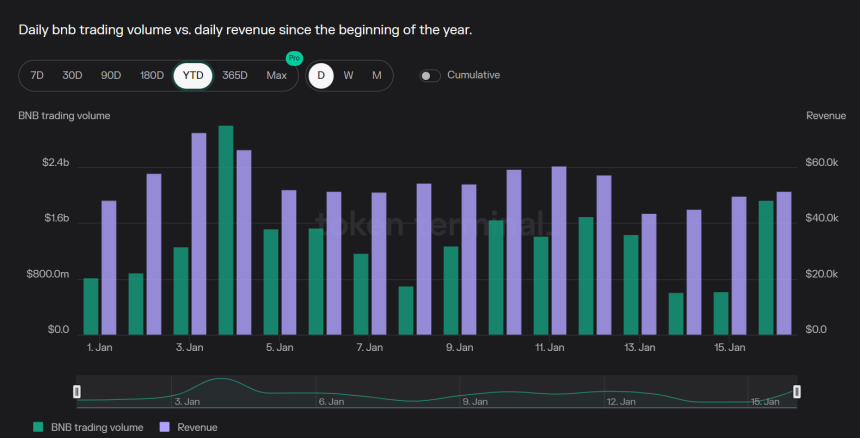Enable the Cumulative toggle

(x=430, y=76)
